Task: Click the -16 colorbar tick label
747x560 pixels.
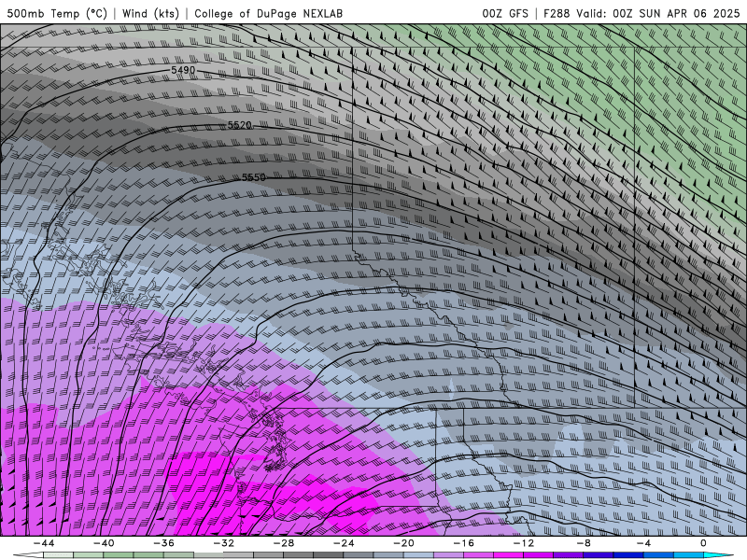Action: click(x=463, y=543)
